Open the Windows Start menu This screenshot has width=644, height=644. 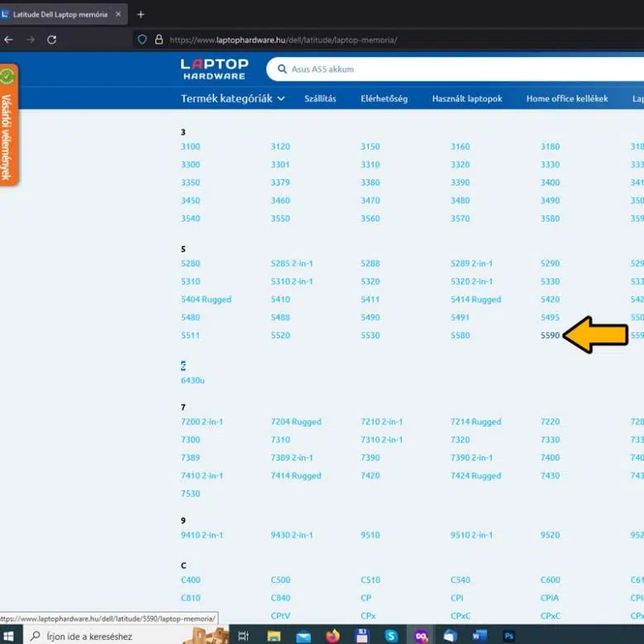pos(8,637)
